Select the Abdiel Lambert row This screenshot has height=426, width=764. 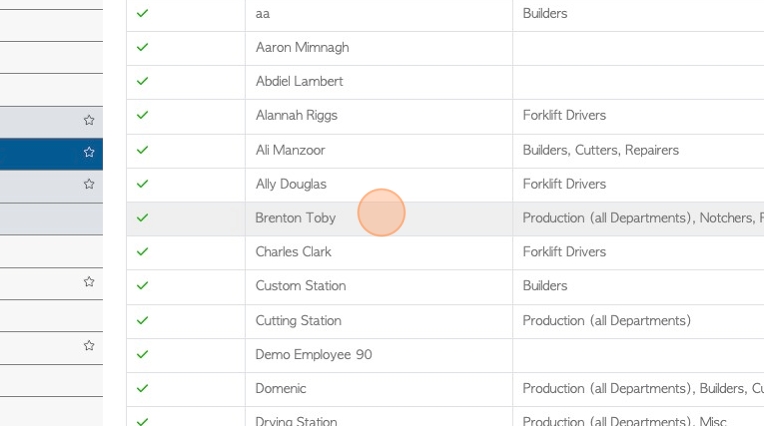tap(445, 82)
